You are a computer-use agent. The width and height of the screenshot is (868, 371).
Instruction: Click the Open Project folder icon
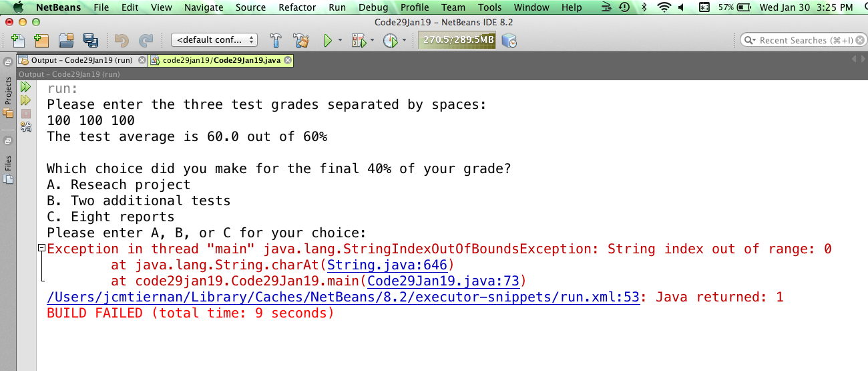tap(66, 41)
